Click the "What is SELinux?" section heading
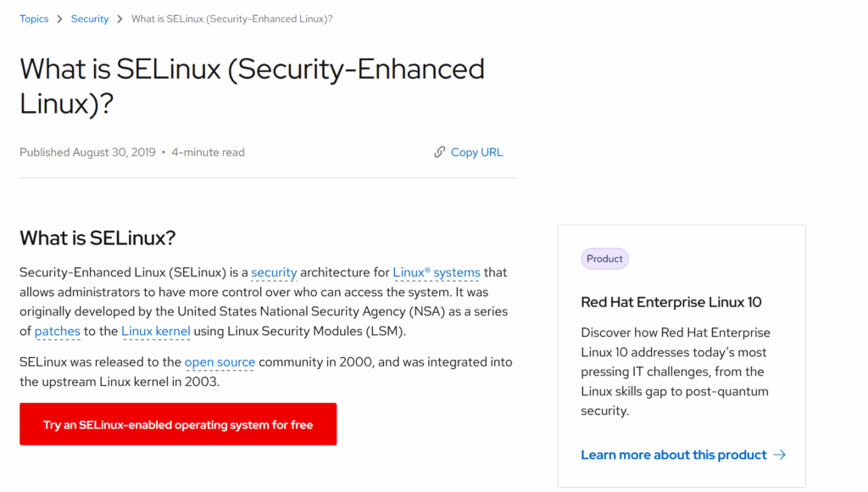Screen dimensions: 868x492 point(97,238)
